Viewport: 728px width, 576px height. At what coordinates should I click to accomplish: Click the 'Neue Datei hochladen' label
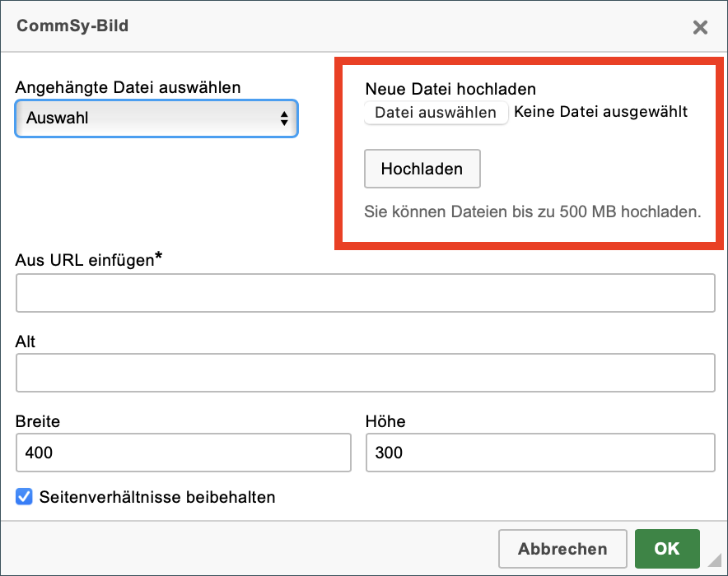click(x=450, y=89)
